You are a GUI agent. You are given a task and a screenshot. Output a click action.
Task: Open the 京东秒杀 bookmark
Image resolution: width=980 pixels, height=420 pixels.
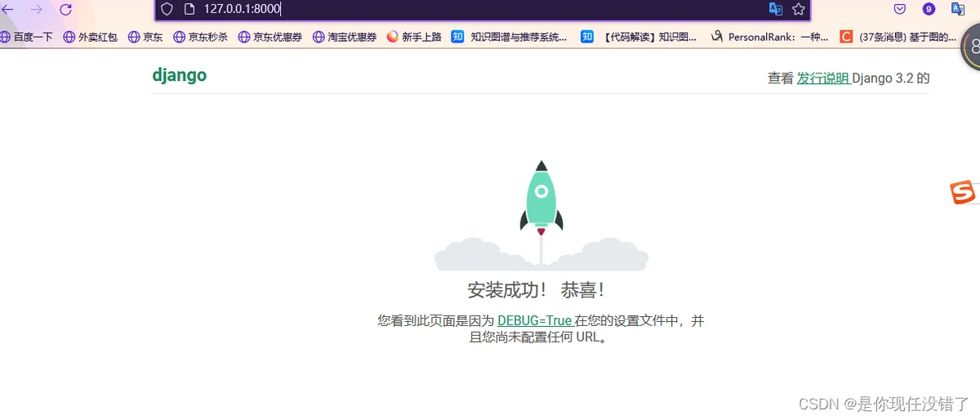point(201,37)
